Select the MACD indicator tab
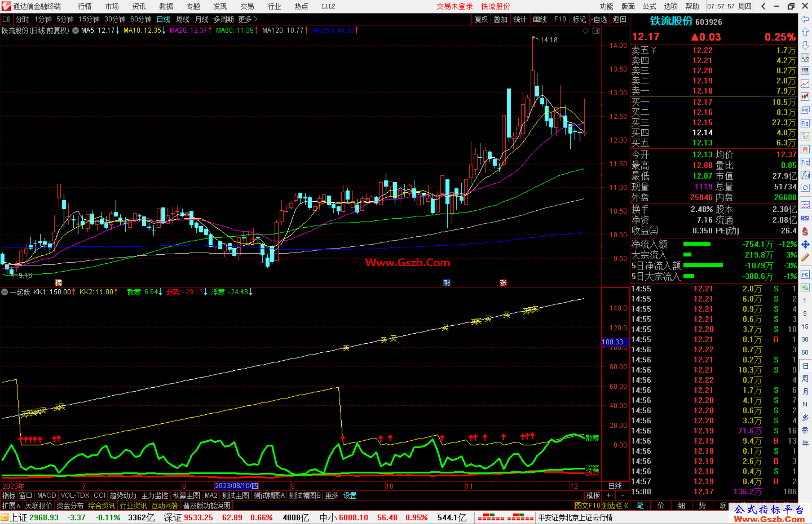The image size is (812, 524). [47, 495]
